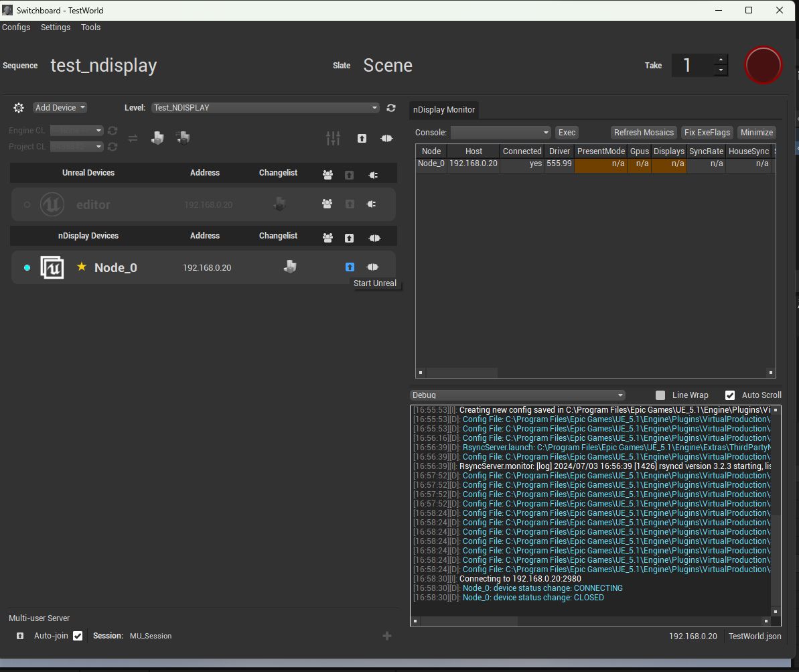Toggle the Auto-join checkbox
Screen dimensions: 799x672
pos(78,636)
